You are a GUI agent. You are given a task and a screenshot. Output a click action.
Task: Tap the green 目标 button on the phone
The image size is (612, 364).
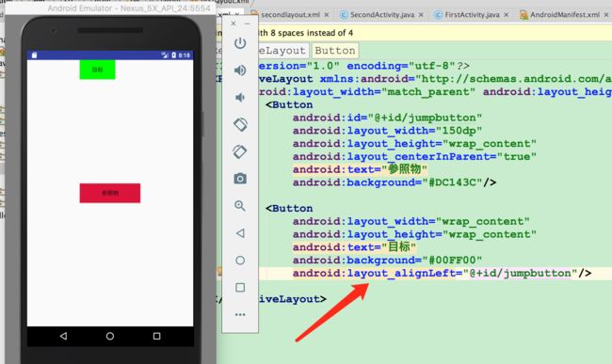[x=97, y=70]
